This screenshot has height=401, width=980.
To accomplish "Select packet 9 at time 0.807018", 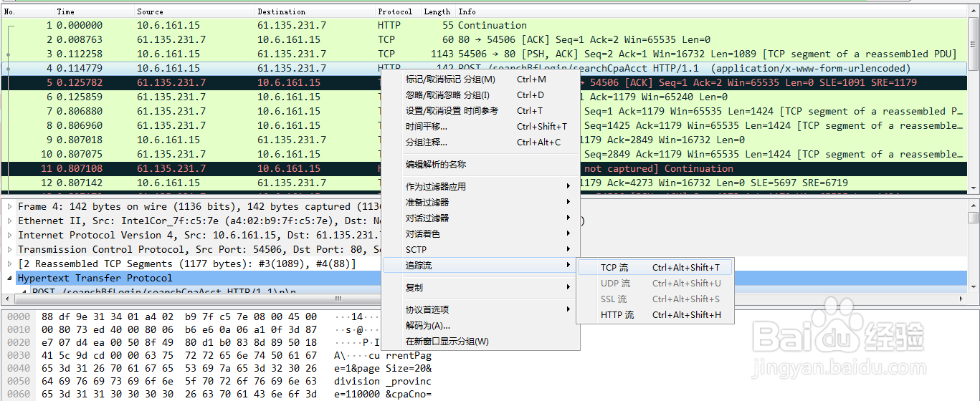I will (484, 140).
